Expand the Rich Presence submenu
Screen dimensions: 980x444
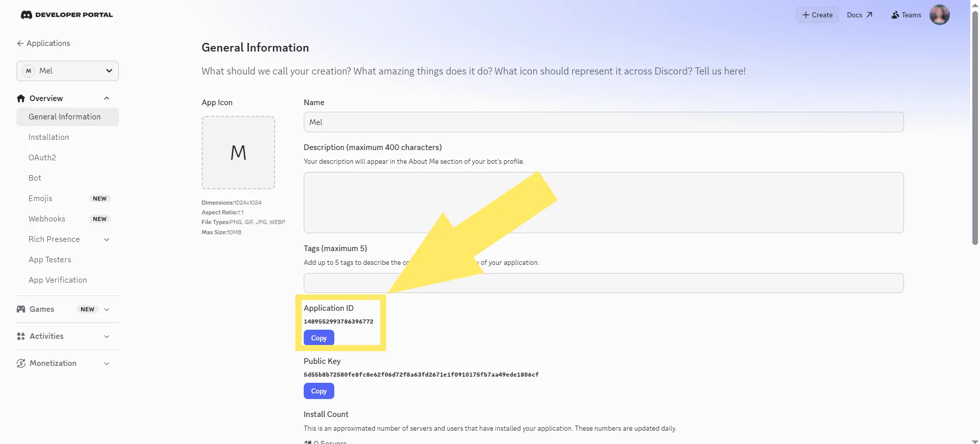pyautogui.click(x=107, y=239)
